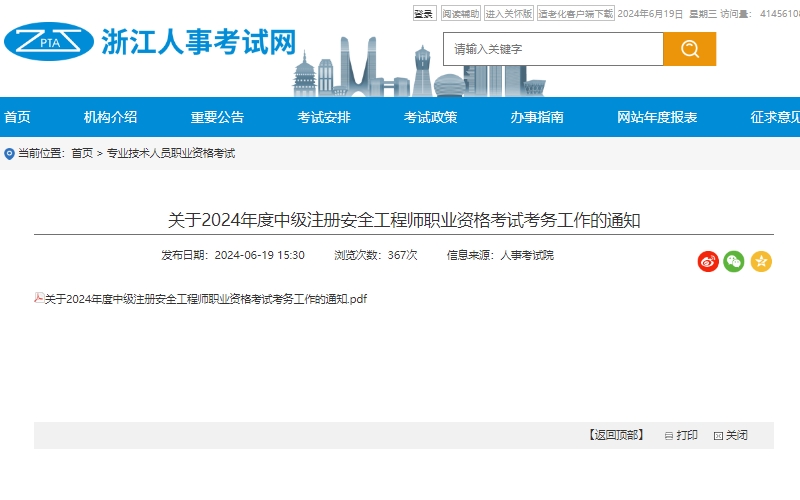
Task: Click the PDF file icon
Action: 39,298
